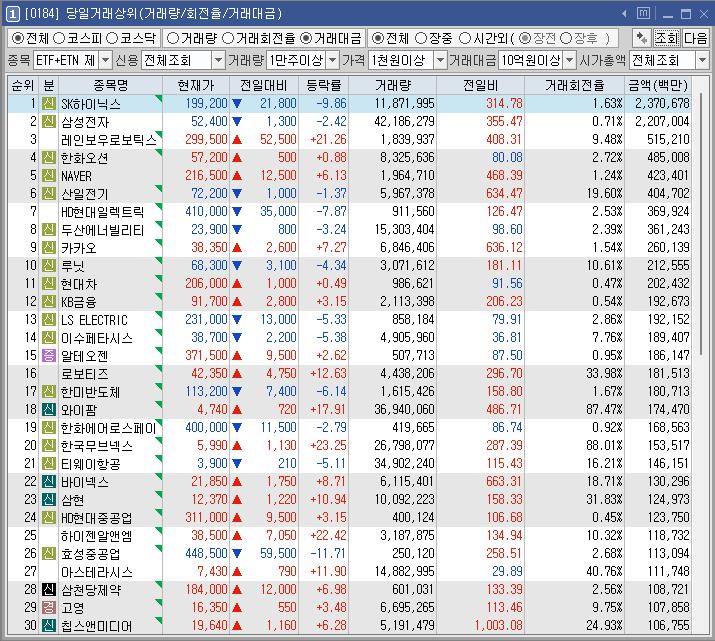Sort by 전일비 column header
Image resolution: width=715 pixels, height=641 pixels.
pos(480,85)
